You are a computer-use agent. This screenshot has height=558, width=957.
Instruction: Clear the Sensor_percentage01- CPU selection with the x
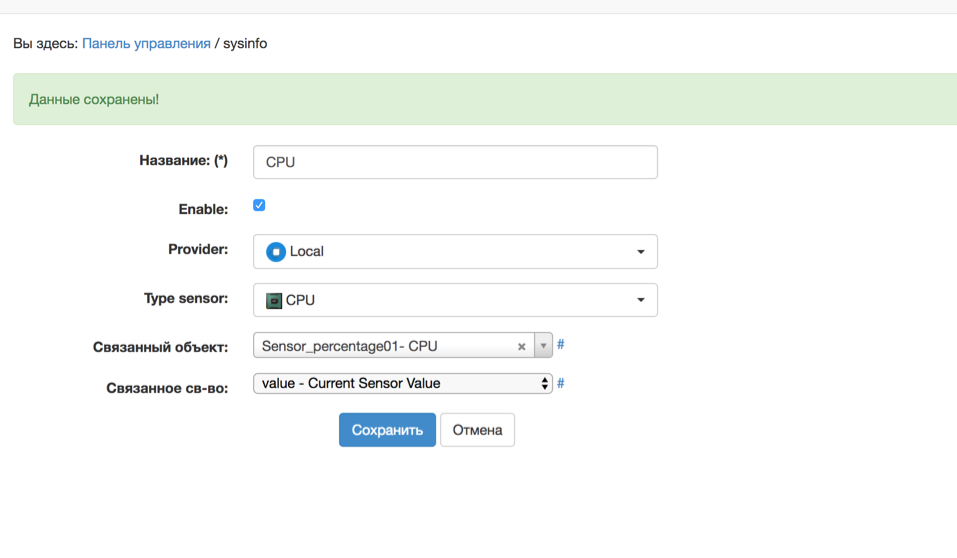tap(521, 347)
